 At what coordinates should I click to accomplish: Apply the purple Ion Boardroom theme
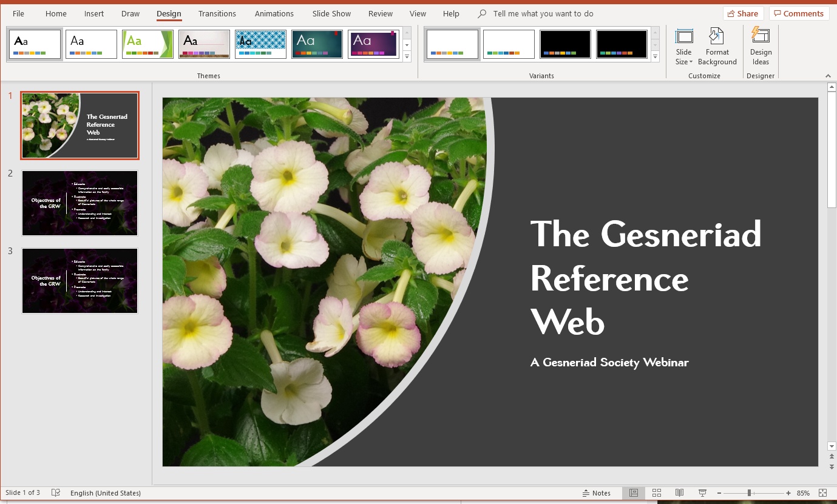click(373, 44)
